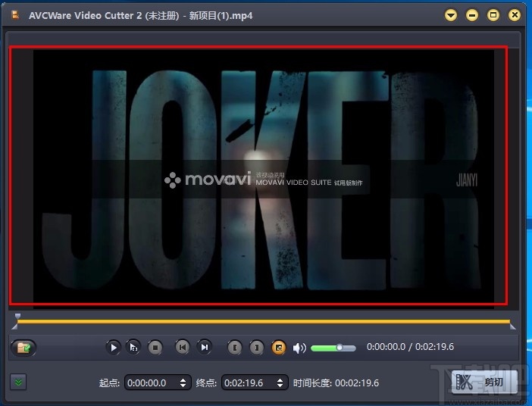Close the AVCWare Video Cutter window
This screenshot has height=406, width=532.
(515, 15)
